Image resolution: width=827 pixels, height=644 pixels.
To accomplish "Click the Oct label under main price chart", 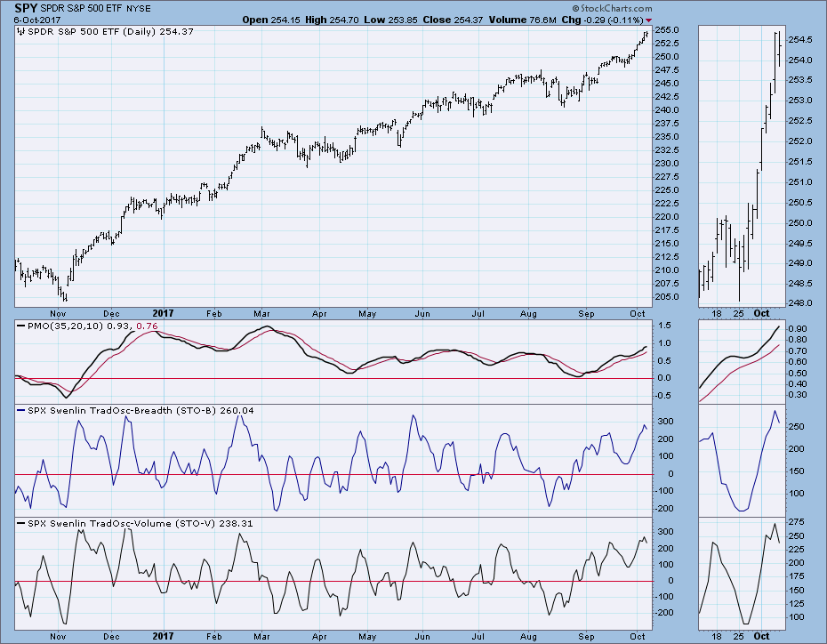I will pyautogui.click(x=637, y=314).
